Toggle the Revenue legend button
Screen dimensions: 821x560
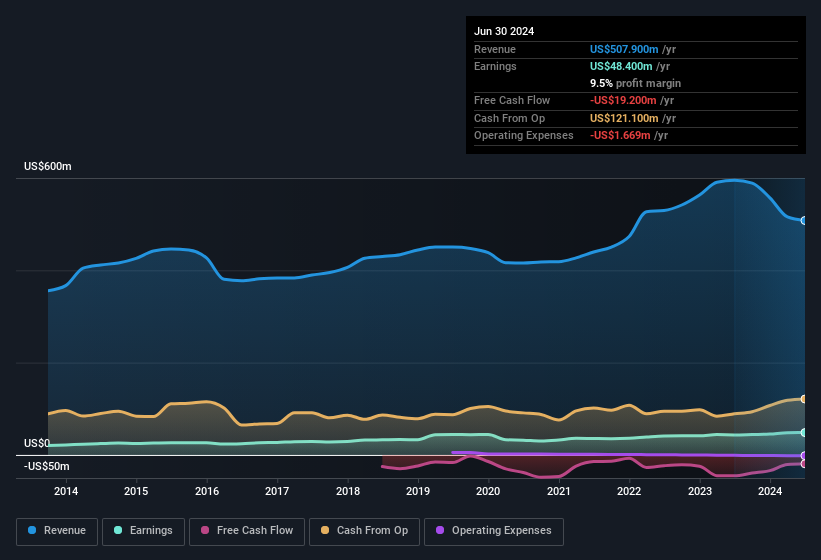click(x=57, y=531)
